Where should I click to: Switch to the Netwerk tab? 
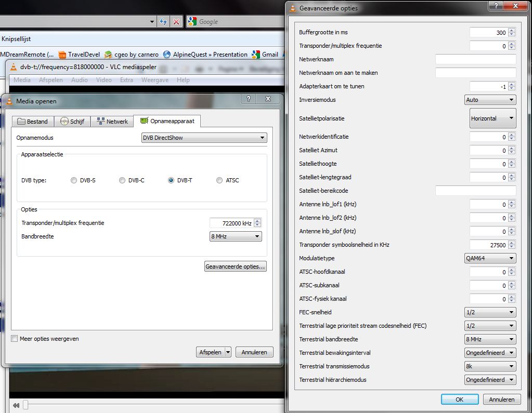112,122
